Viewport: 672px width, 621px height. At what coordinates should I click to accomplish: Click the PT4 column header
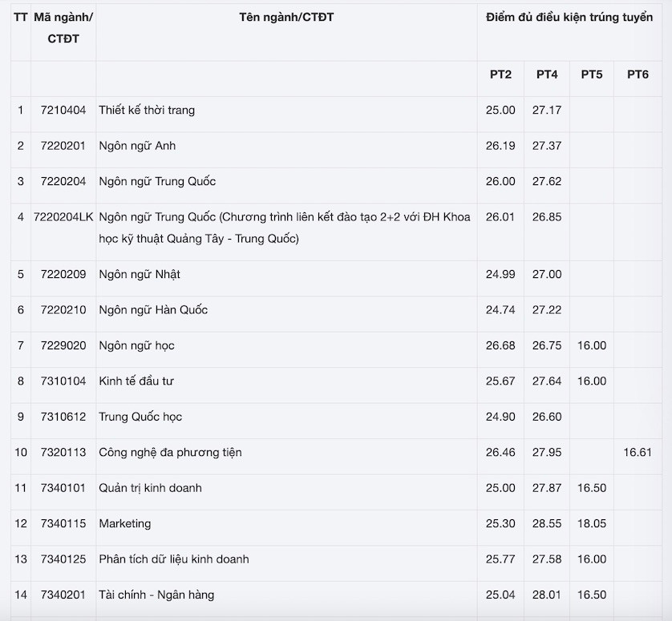(x=547, y=75)
